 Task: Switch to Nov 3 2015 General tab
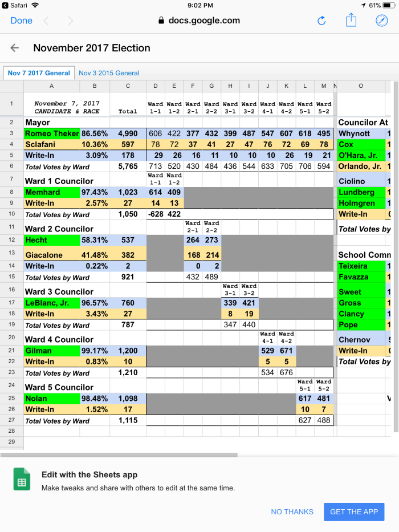pos(109,73)
